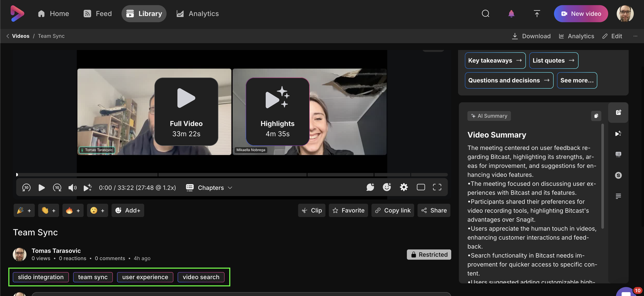Open transcript sidebar tab icon
Image resolution: width=644 pixels, height=296 pixels.
618,196
